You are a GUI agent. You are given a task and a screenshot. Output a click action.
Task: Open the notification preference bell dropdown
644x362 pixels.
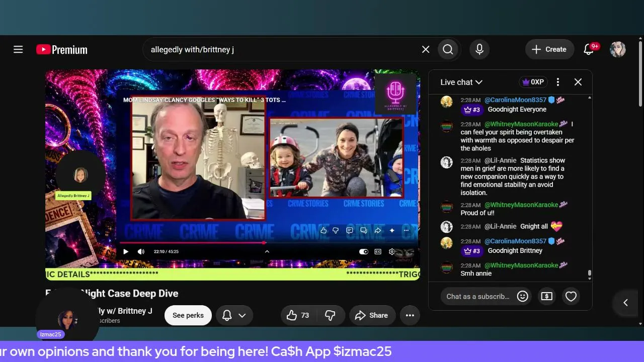click(234, 315)
